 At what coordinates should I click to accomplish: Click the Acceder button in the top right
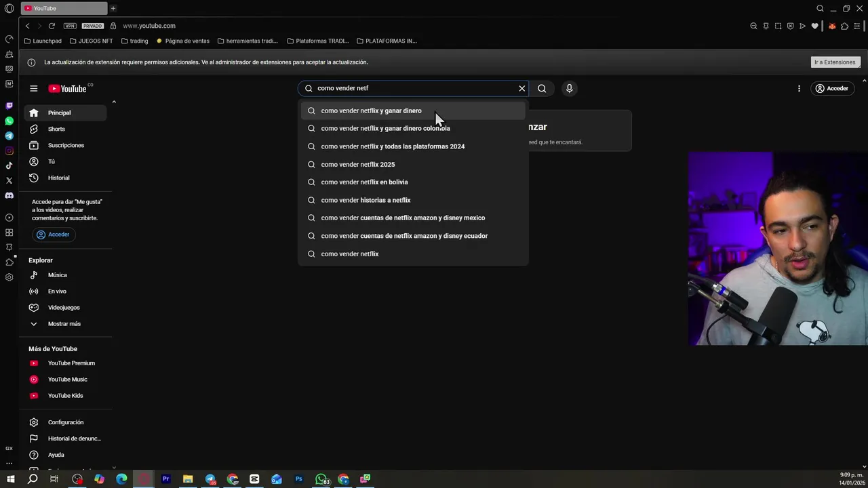[832, 88]
